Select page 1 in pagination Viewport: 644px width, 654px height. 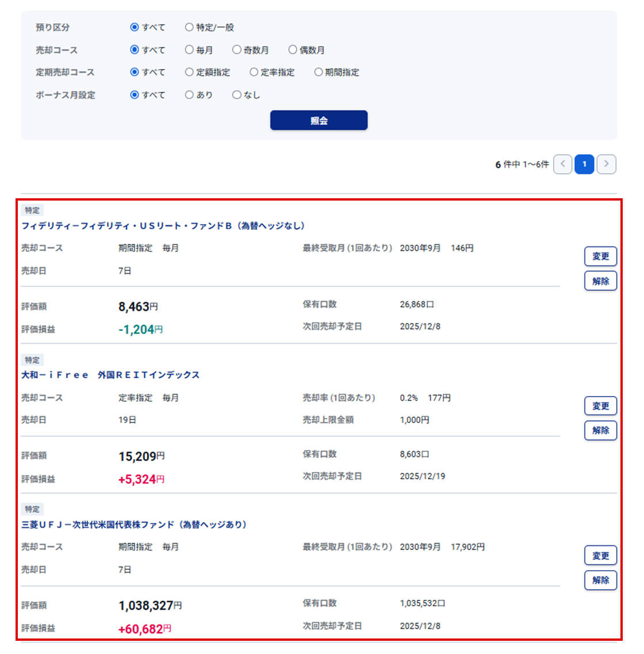coord(584,164)
